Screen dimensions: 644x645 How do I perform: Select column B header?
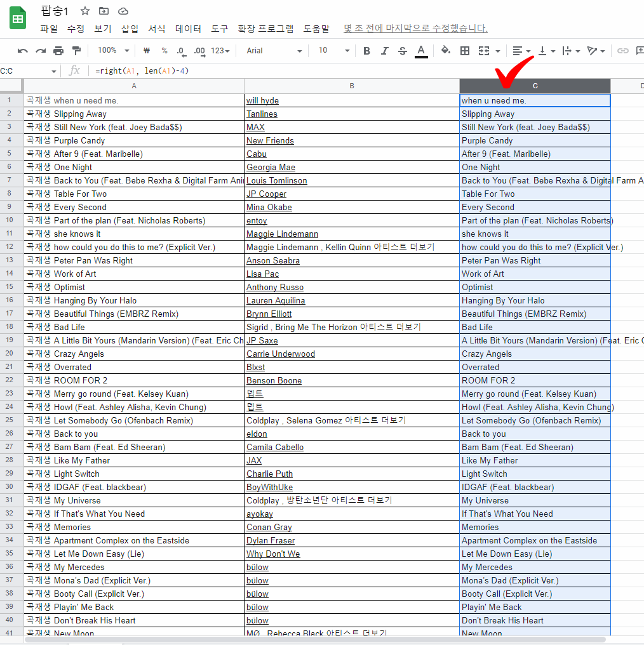pos(352,86)
